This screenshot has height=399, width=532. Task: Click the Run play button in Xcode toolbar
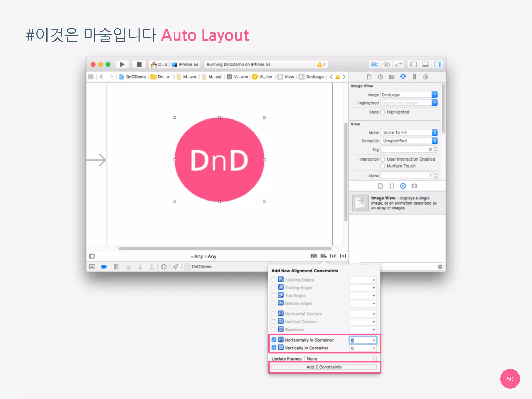122,64
